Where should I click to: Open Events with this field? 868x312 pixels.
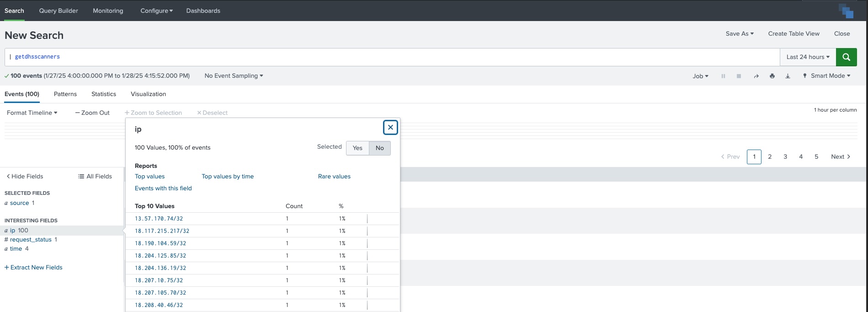[x=163, y=188]
